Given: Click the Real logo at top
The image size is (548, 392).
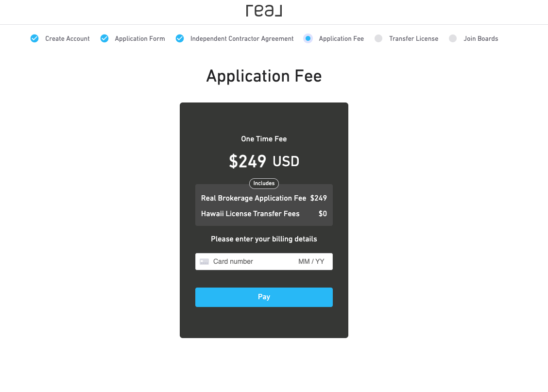Looking at the screenshot, I should 264,11.
